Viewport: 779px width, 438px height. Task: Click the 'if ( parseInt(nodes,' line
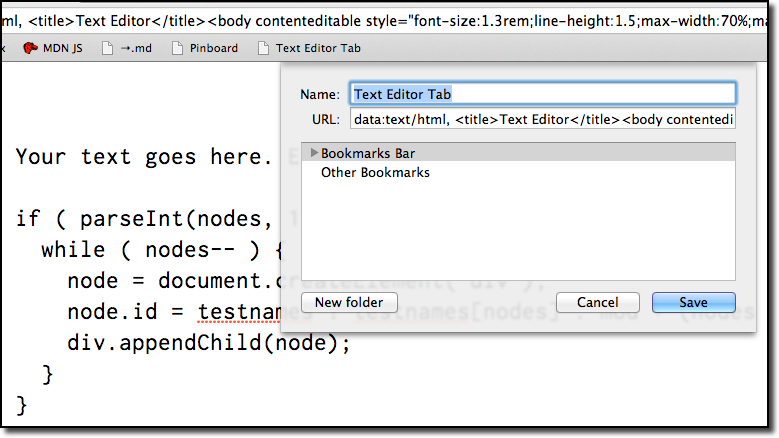pyautogui.click(x=144, y=219)
